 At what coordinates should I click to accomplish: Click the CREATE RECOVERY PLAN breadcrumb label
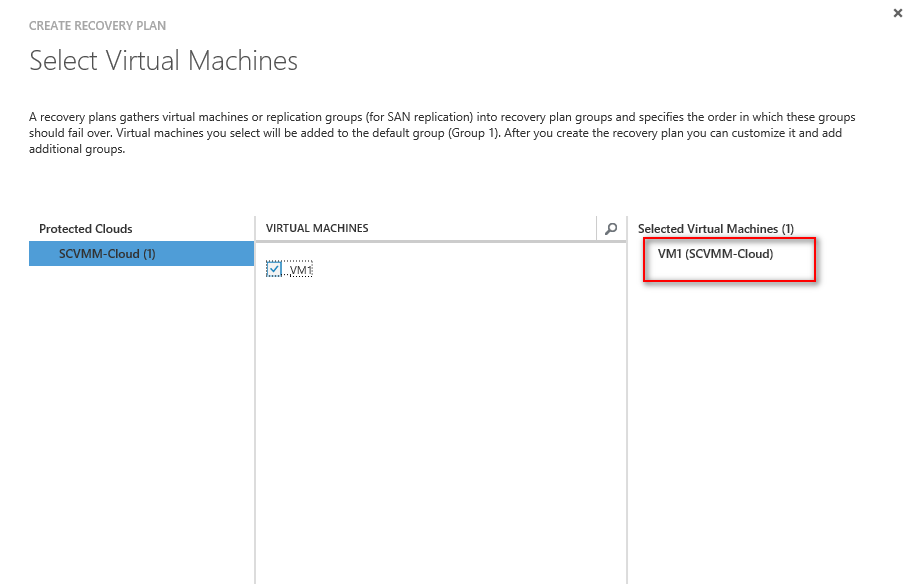[x=98, y=26]
